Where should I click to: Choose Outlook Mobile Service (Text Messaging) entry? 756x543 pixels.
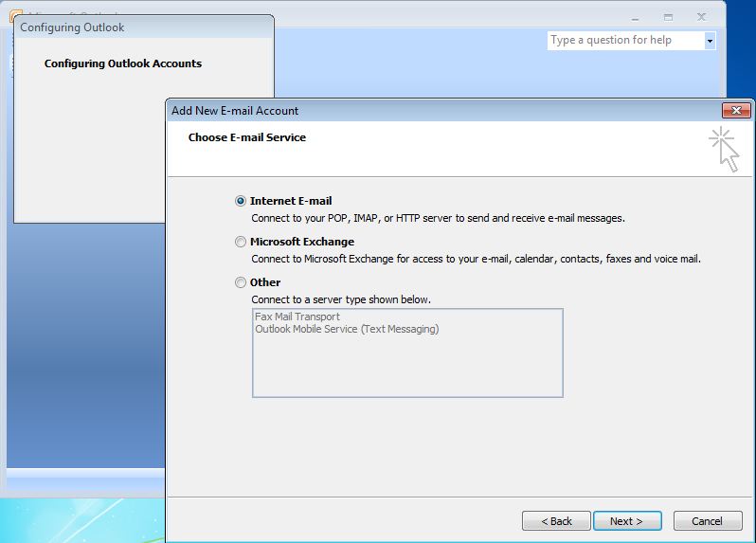(347, 329)
